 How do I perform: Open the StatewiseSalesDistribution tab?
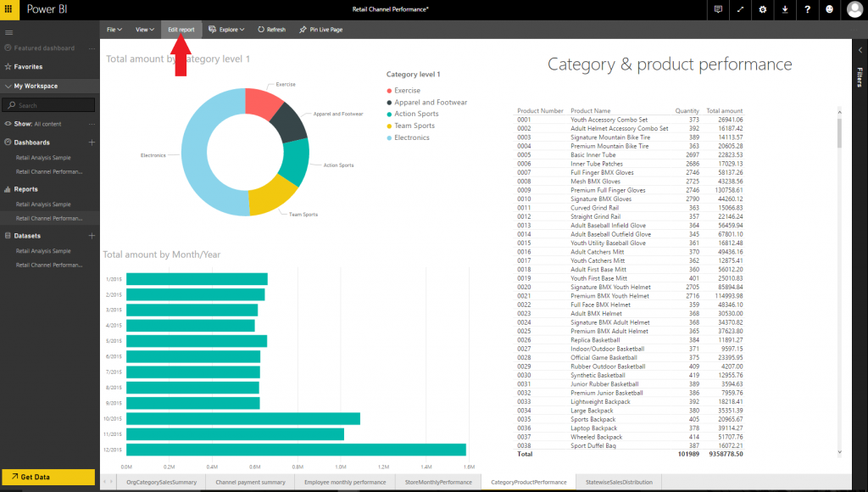click(619, 481)
